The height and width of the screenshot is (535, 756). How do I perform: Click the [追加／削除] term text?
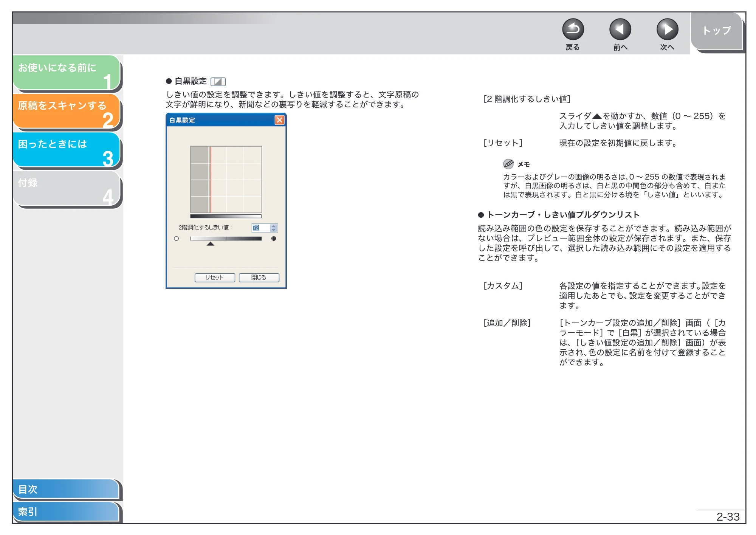pyautogui.click(x=507, y=323)
